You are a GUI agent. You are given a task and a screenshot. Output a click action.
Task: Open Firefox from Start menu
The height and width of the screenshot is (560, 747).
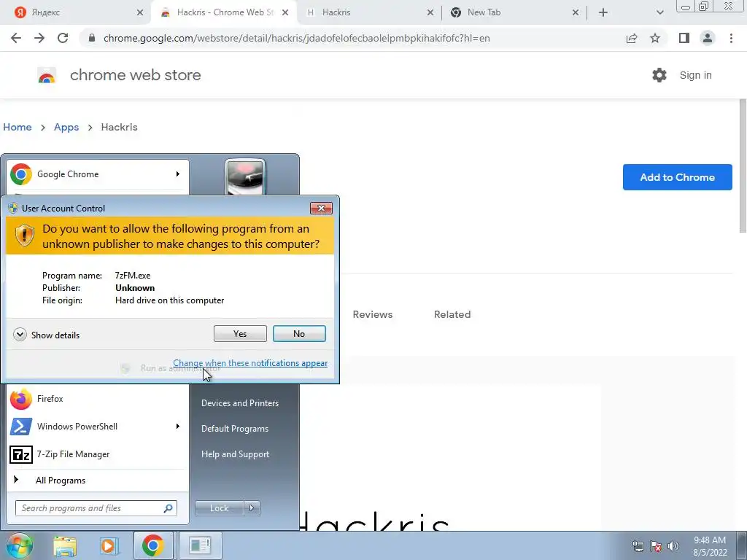[98, 399]
